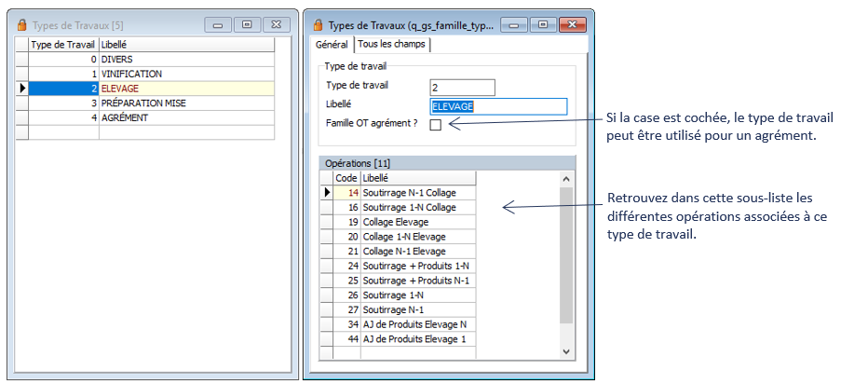Switch to the Tous les champs tab
Image resolution: width=868 pixels, height=384 pixels.
[390, 44]
